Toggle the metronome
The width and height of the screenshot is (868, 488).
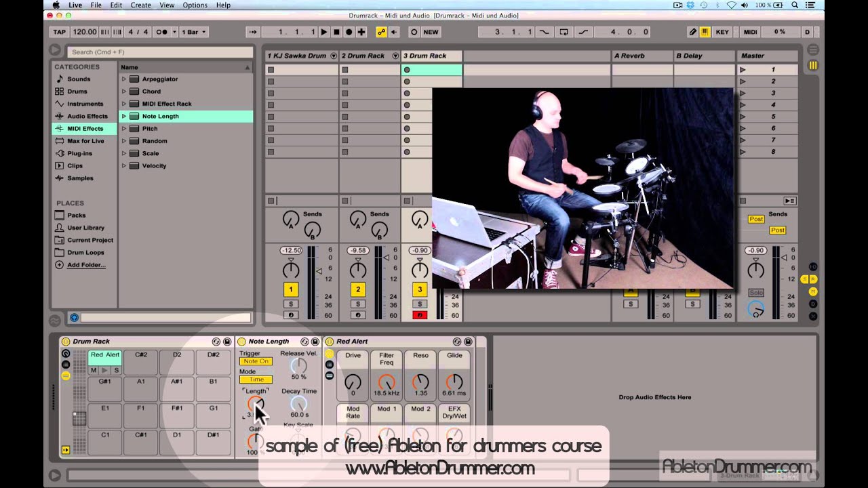pos(161,32)
